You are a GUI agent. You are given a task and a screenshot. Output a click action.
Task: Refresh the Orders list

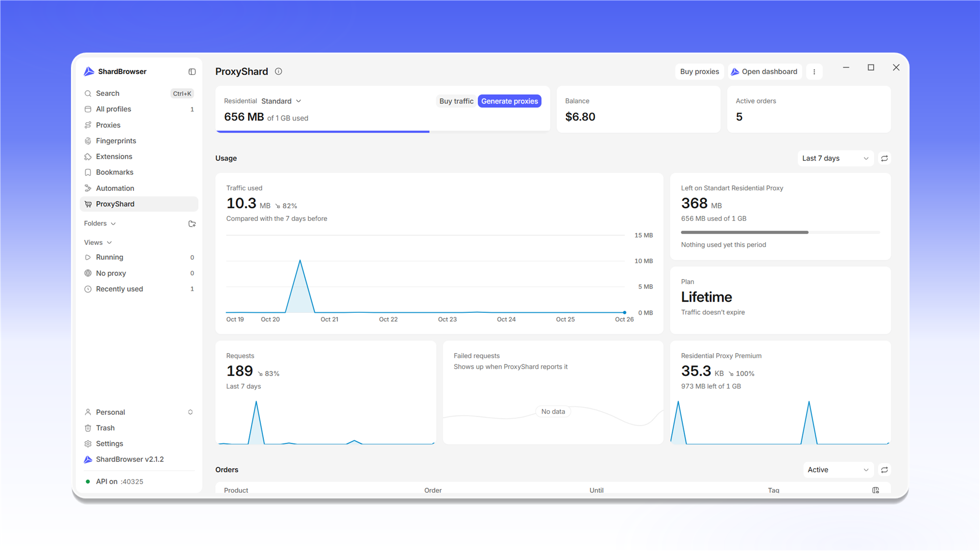885,470
